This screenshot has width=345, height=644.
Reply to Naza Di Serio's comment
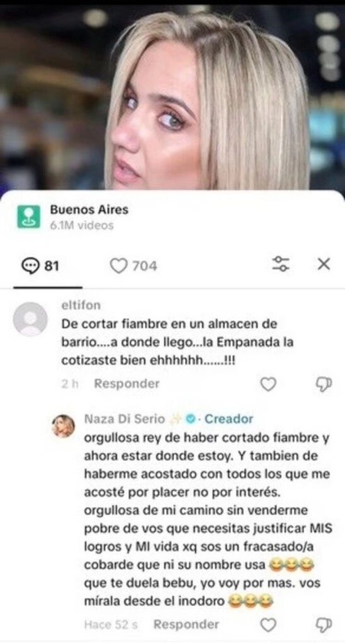186,625
